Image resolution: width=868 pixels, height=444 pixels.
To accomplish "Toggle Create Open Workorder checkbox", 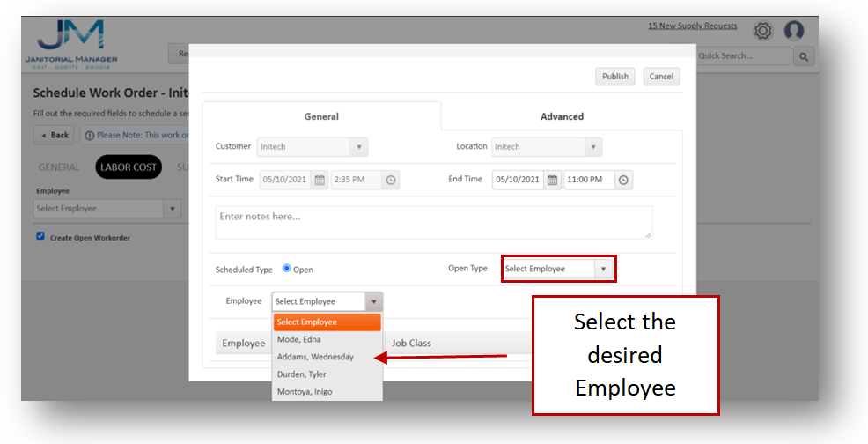I will [x=40, y=237].
